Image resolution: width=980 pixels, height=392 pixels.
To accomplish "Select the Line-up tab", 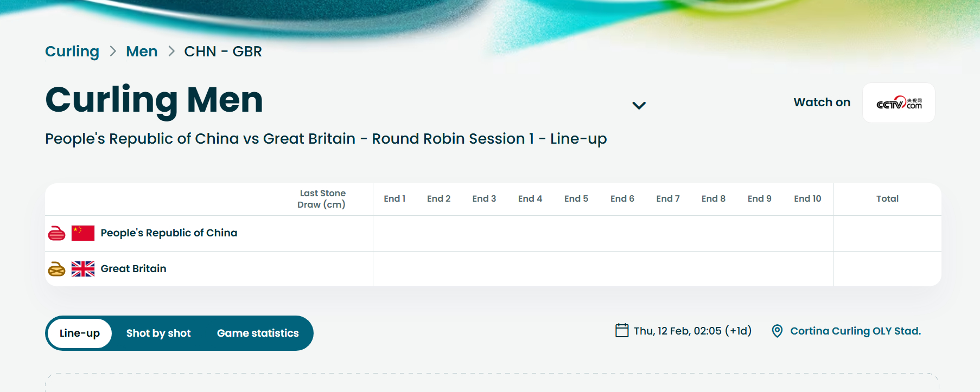I will [80, 333].
